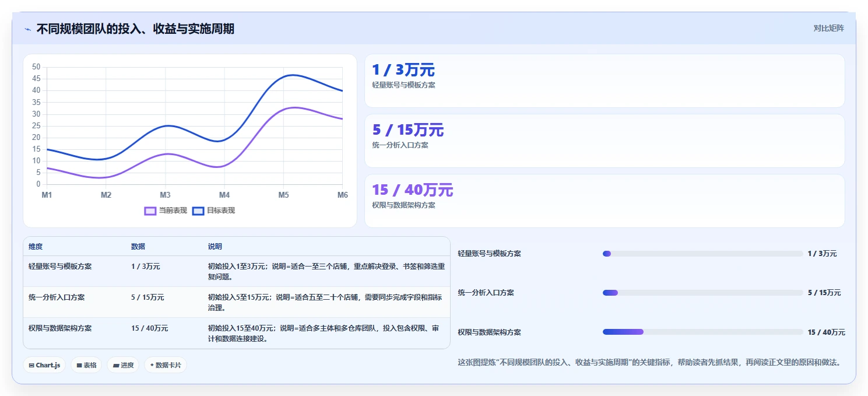
Task: Click card subtitle 轻量账号与模板方案
Action: click(x=403, y=85)
